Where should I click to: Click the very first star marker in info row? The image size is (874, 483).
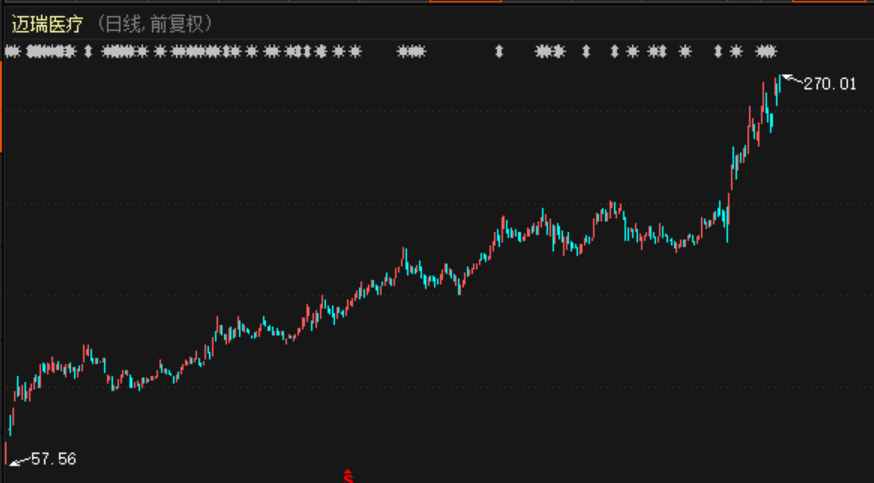12,52
